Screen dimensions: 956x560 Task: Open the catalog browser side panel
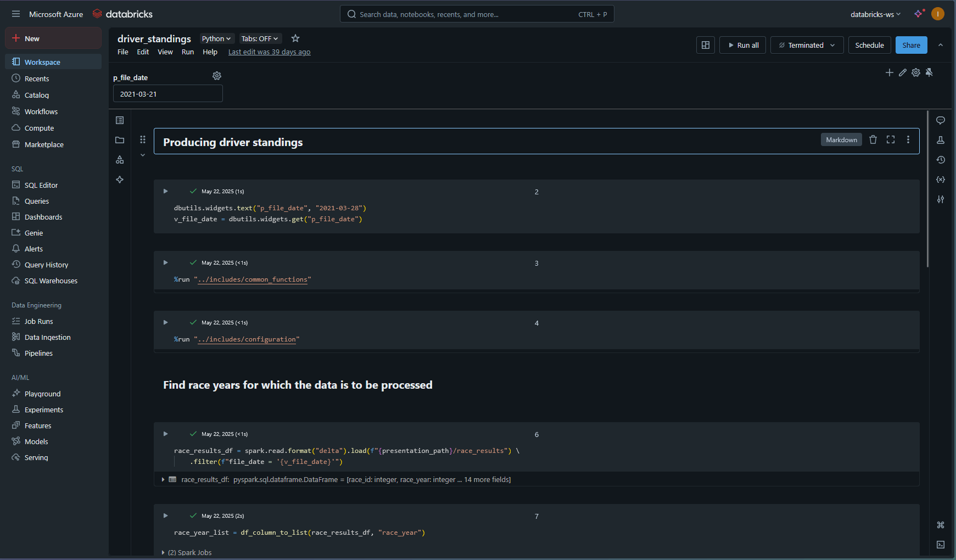click(120, 160)
